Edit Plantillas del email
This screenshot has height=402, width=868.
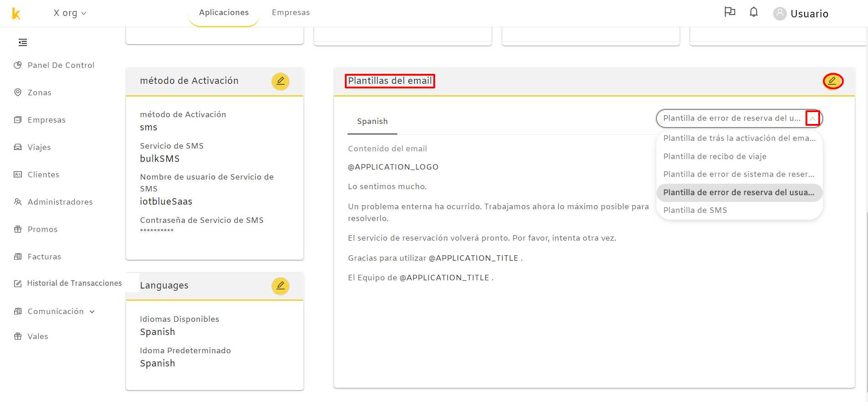coord(832,81)
